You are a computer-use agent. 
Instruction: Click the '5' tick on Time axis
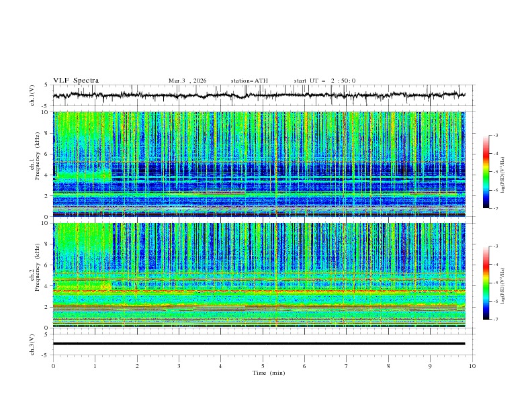(263, 366)
